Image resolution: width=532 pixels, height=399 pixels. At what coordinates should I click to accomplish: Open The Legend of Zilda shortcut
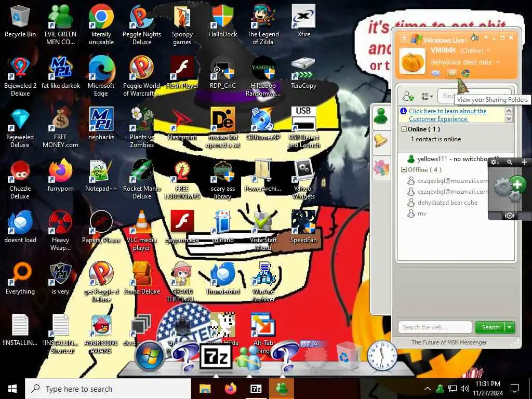pos(263,24)
